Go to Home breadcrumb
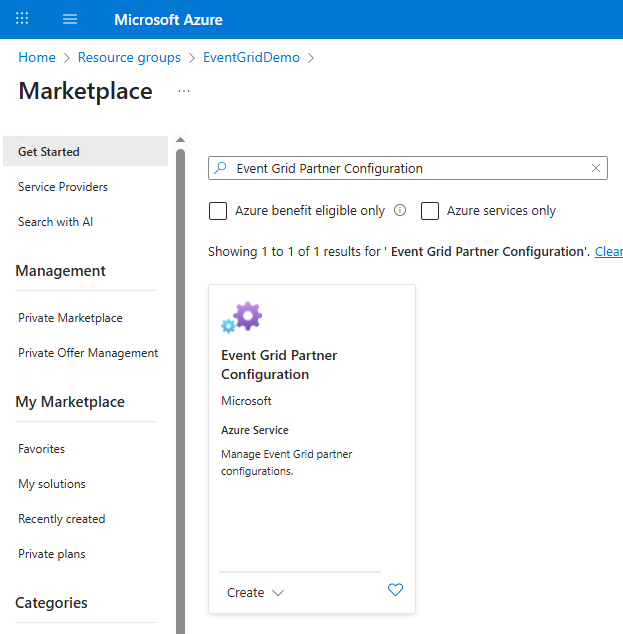623x634 pixels. pos(37,57)
